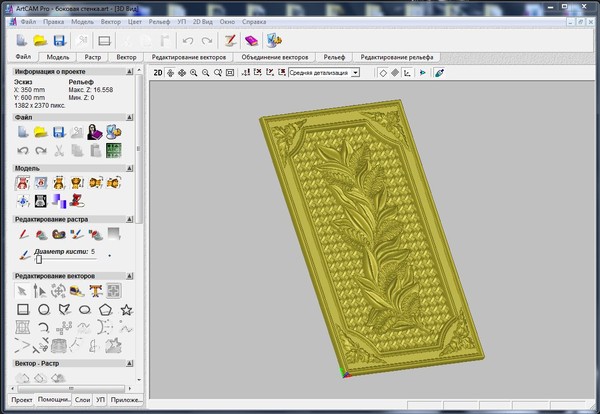Click the blue overlapping squares icon in Модель panel

(x=59, y=201)
